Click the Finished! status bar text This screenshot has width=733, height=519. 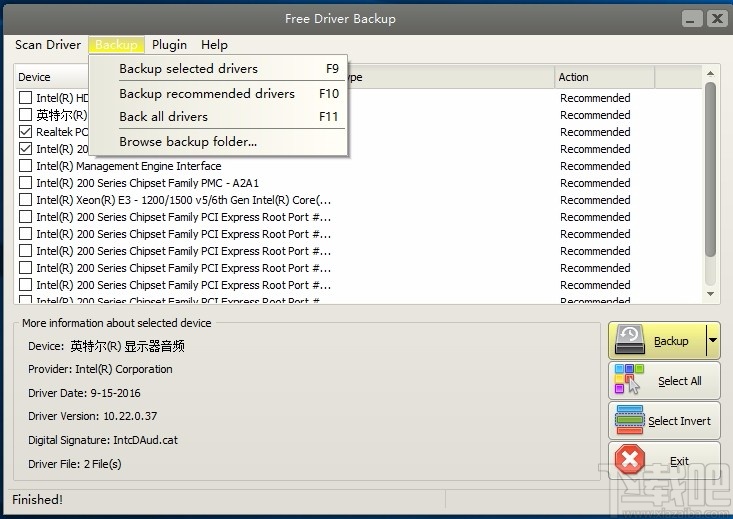click(37, 499)
